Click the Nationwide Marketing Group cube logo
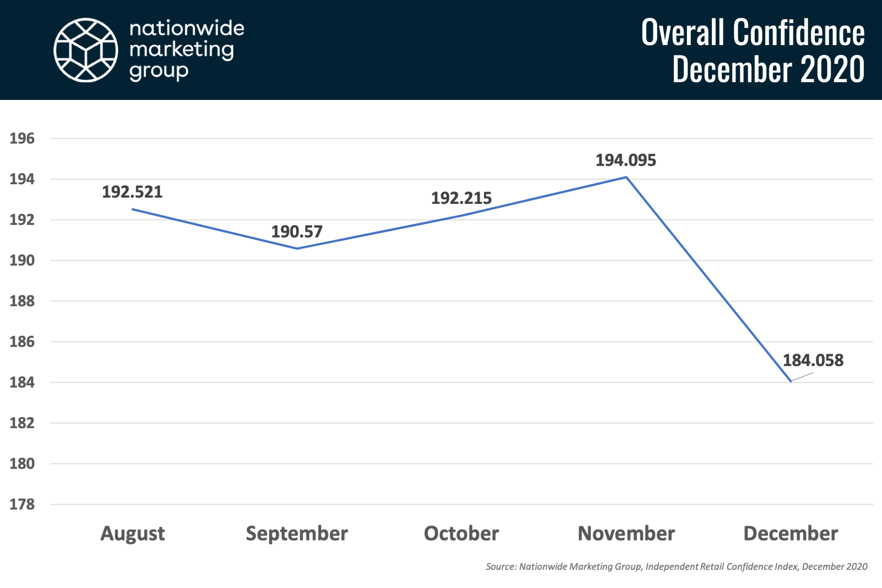Screen dimensions: 882x588 (x=86, y=50)
